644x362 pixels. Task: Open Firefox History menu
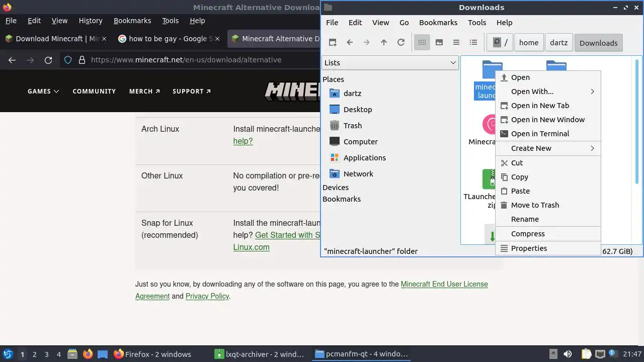coord(91,21)
